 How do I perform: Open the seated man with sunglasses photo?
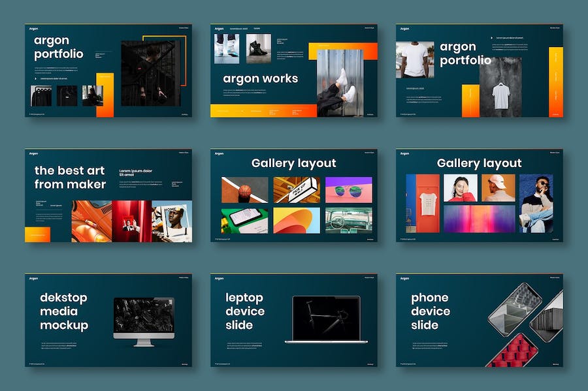[536, 203]
